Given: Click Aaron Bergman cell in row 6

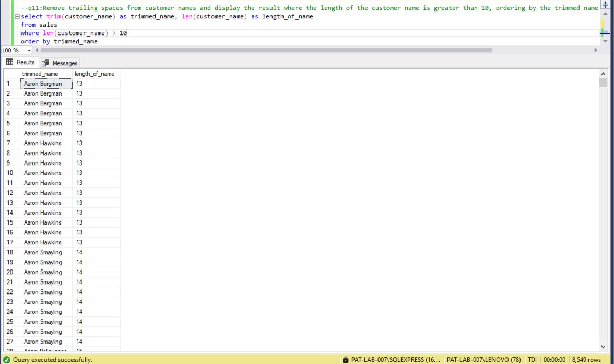Looking at the screenshot, I should (46, 133).
